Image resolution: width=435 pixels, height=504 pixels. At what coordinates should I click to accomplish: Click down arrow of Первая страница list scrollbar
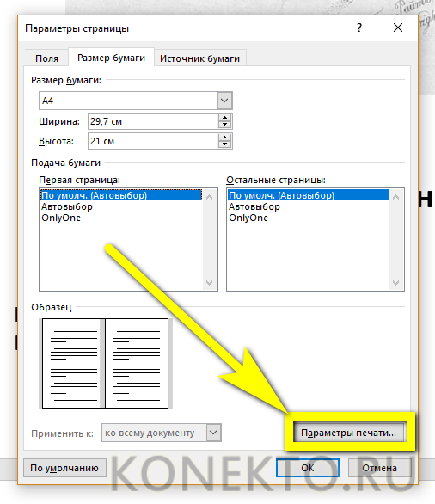click(x=210, y=283)
